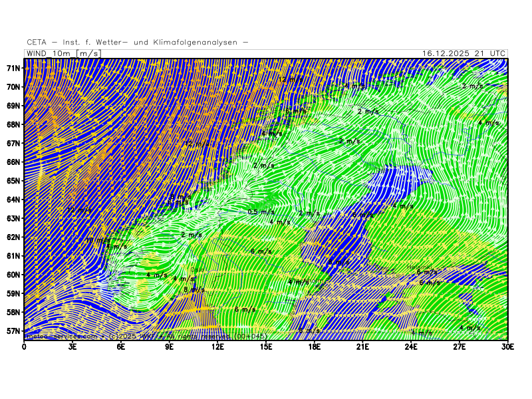The width and height of the screenshot is (532, 399).
Task: Click the 0.5 m/s wind label
Action: click(x=261, y=212)
